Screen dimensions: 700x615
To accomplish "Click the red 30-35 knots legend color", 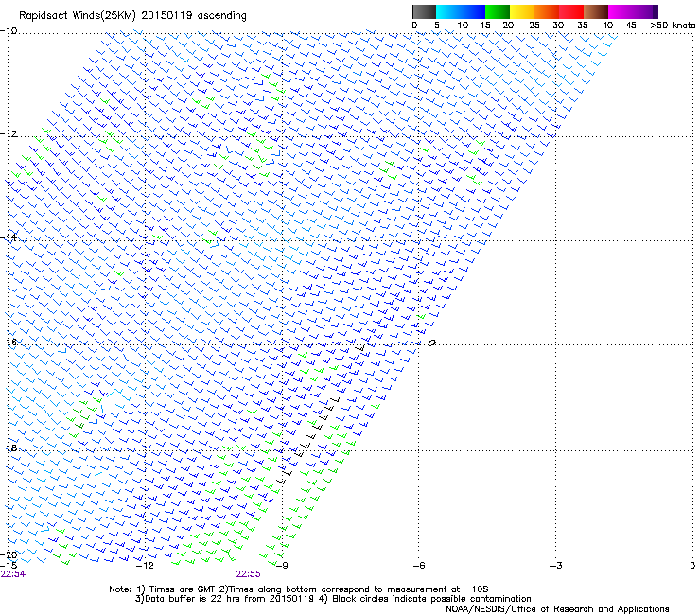I will pos(571,11).
